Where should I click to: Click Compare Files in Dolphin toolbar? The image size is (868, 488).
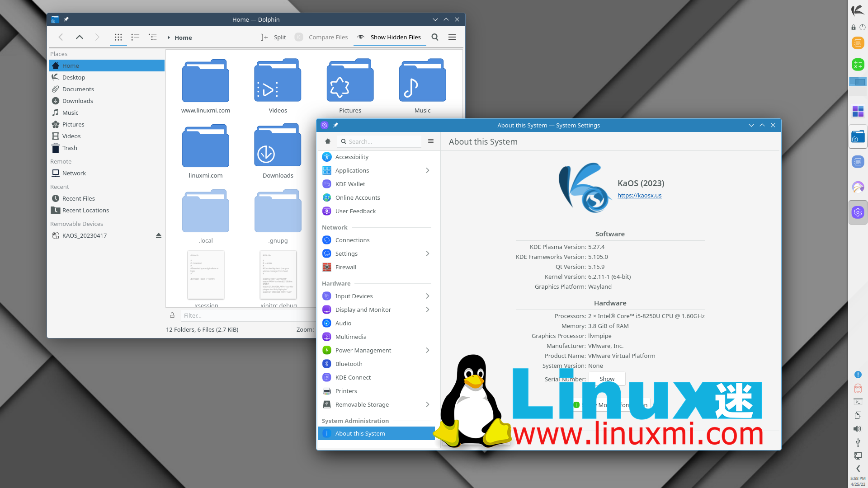coord(321,38)
